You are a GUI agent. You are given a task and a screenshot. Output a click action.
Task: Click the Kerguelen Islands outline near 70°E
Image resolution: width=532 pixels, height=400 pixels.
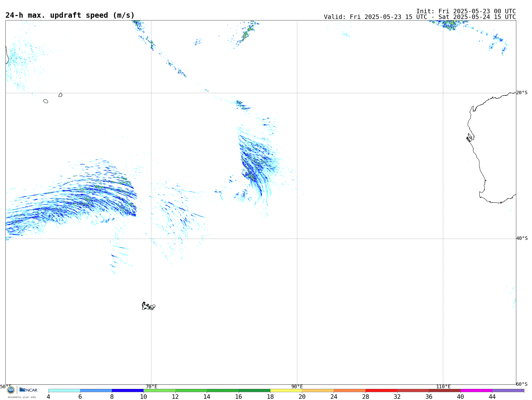click(x=149, y=306)
